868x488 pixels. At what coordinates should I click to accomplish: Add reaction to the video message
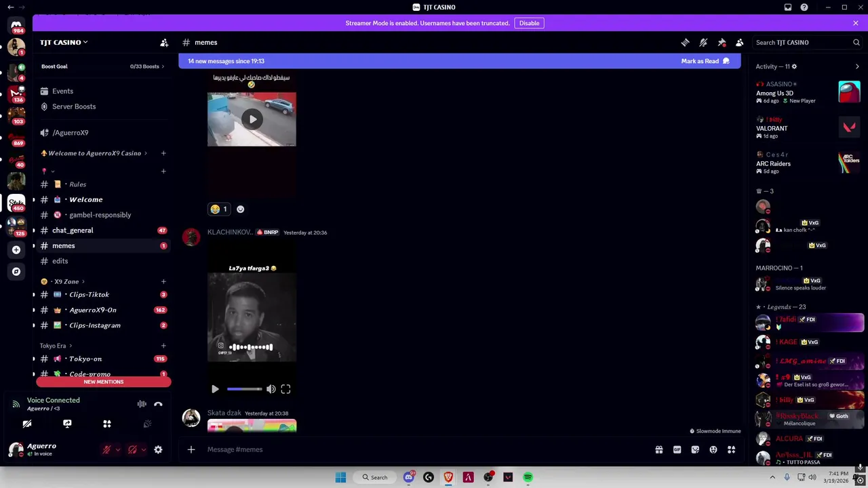pos(240,209)
